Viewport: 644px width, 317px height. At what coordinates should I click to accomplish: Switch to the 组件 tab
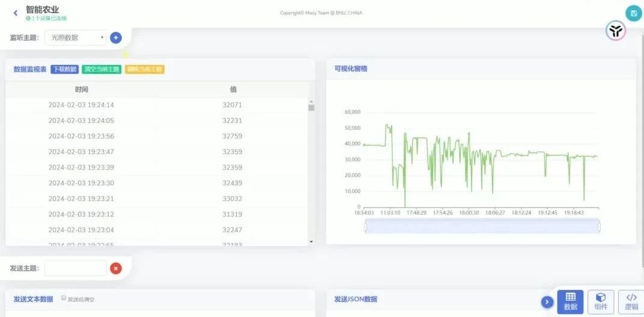[x=601, y=302]
